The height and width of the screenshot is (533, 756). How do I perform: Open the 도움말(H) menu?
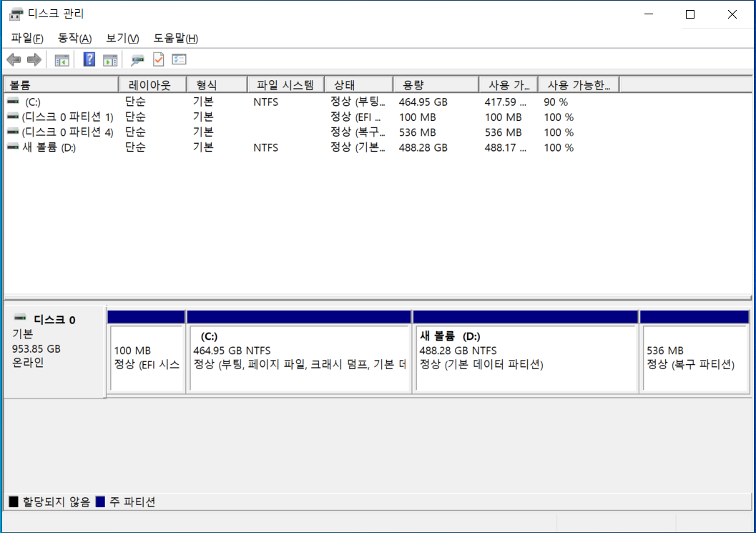175,38
